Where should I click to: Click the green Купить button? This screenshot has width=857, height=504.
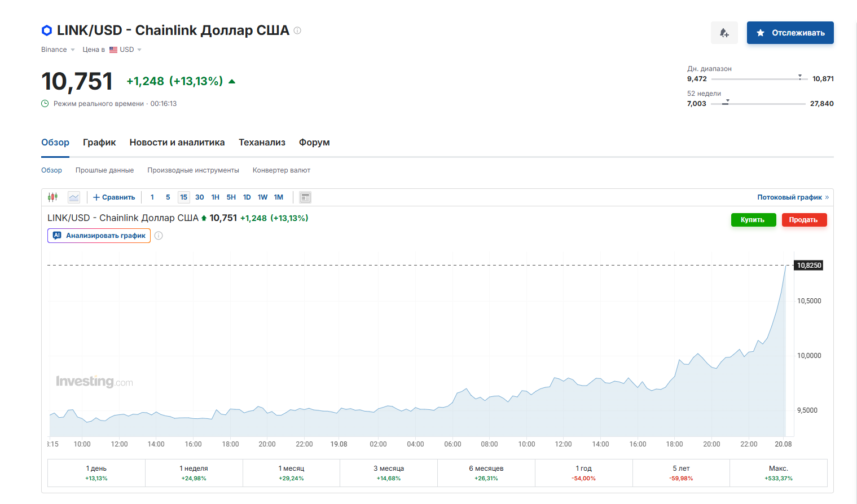pyautogui.click(x=754, y=220)
